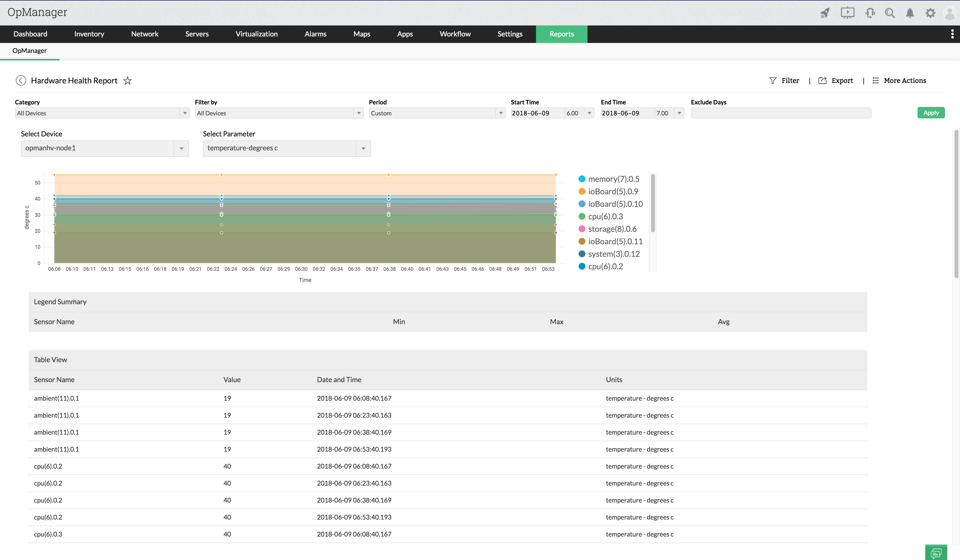This screenshot has height=560, width=960.
Task: Click the Apply button
Action: pos(931,113)
